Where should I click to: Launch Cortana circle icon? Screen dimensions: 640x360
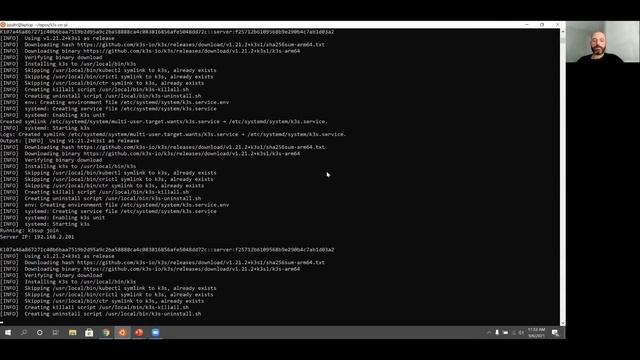(40, 333)
